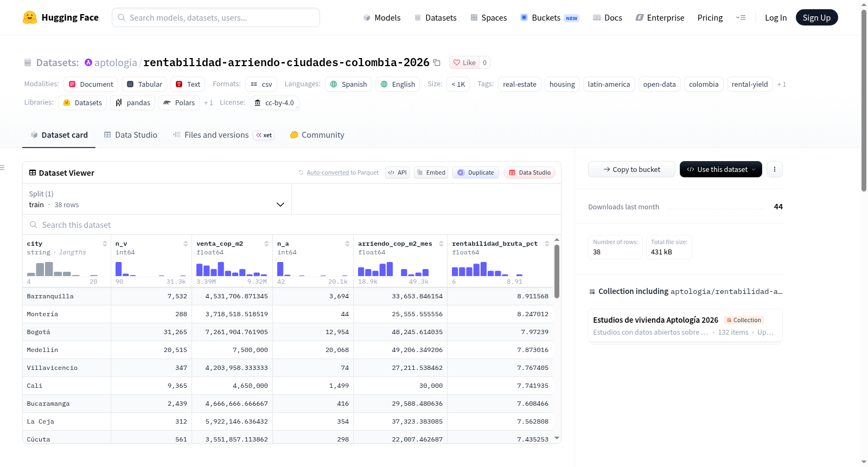This screenshot has height=467, width=868.
Task: Open the API button in viewer
Action: click(x=397, y=172)
